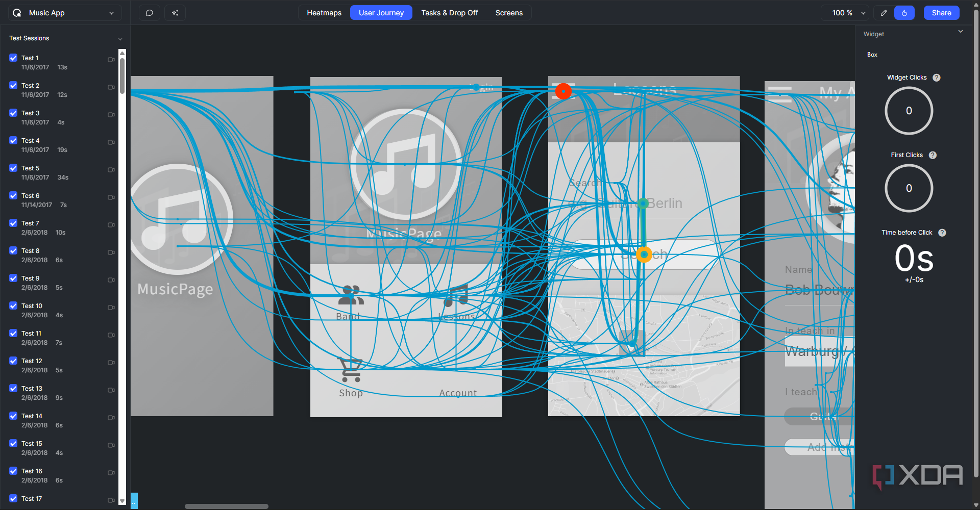Click help icon next to Time before Click

[x=942, y=233]
